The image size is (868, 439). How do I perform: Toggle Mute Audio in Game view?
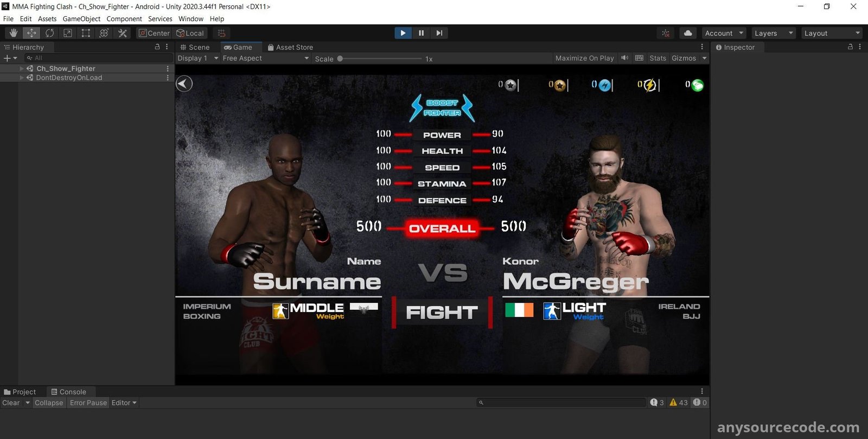[x=625, y=58]
